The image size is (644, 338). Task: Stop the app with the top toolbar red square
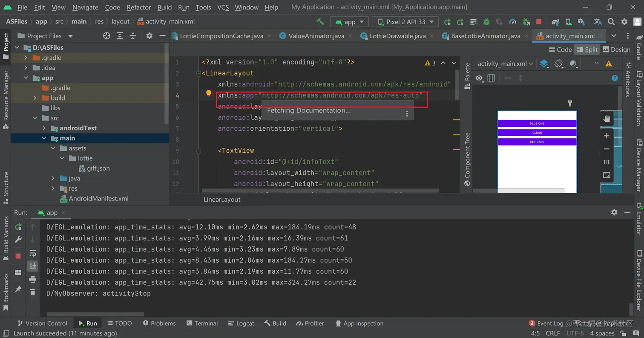pyautogui.click(x=539, y=22)
